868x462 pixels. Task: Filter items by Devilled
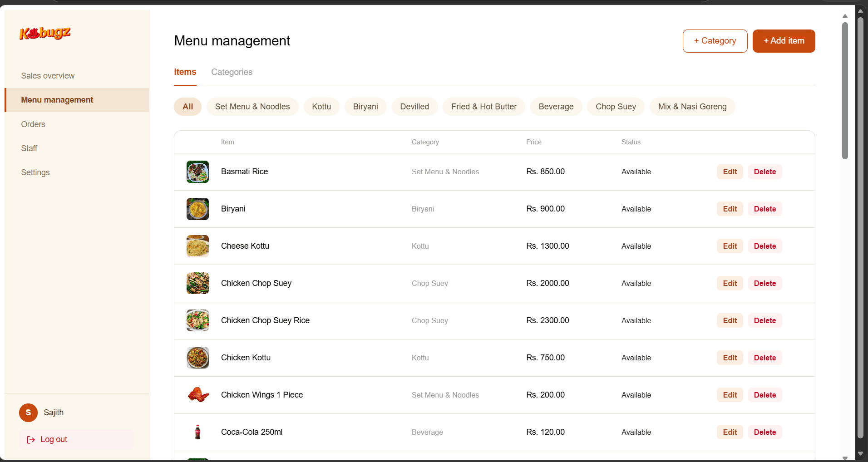tap(414, 107)
